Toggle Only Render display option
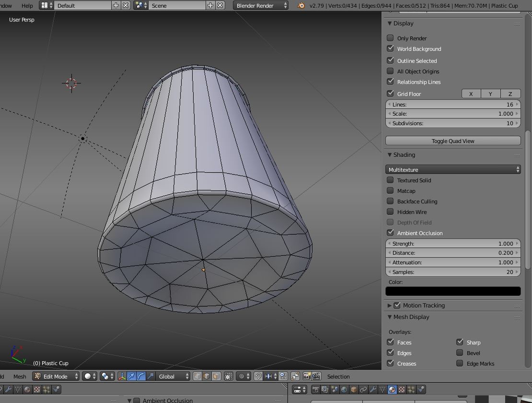This screenshot has width=532, height=403. pos(390,38)
